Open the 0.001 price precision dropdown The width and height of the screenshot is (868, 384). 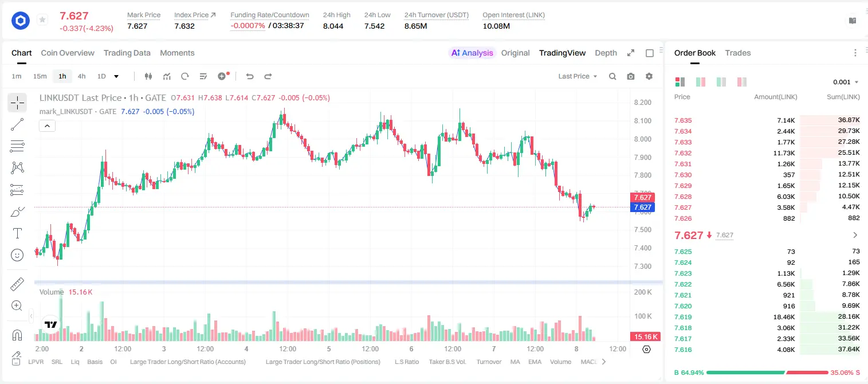pyautogui.click(x=846, y=82)
